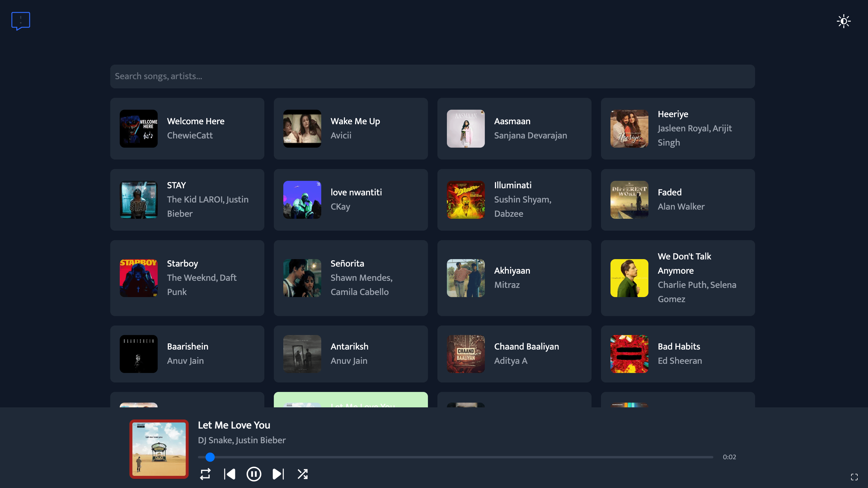The image size is (868, 488).
Task: Click the 'ChewieCatt' artist text
Action: pos(190,135)
